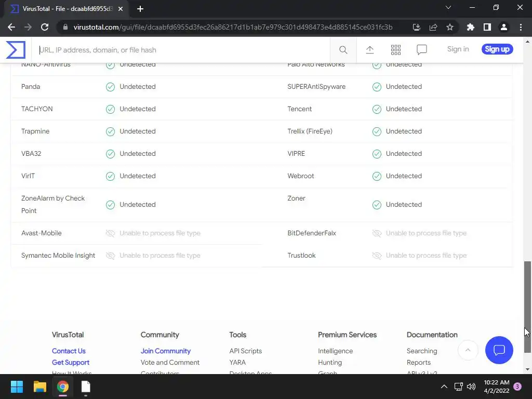Click the Get Support footer link
The width and height of the screenshot is (532, 399).
click(71, 362)
